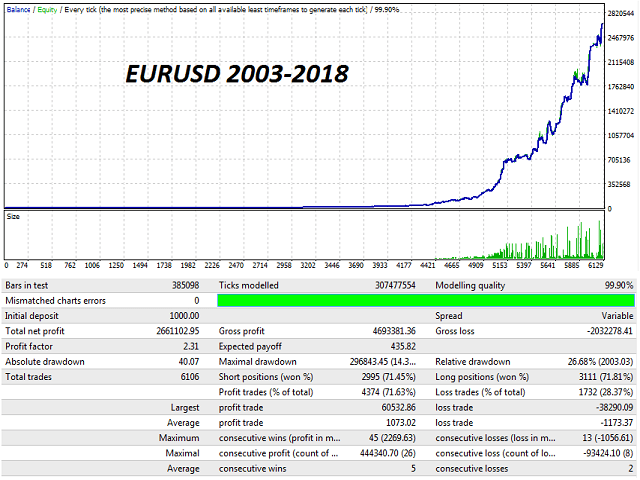
Task: Click the green modelling quality progress bar
Action: [x=425, y=300]
